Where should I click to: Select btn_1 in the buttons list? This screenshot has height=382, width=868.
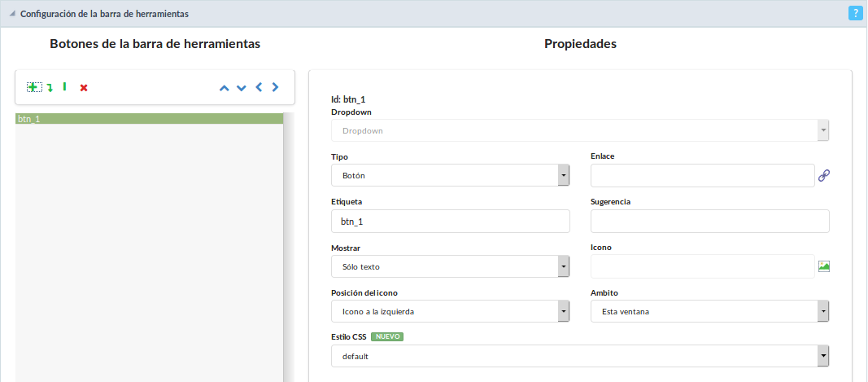[149, 119]
